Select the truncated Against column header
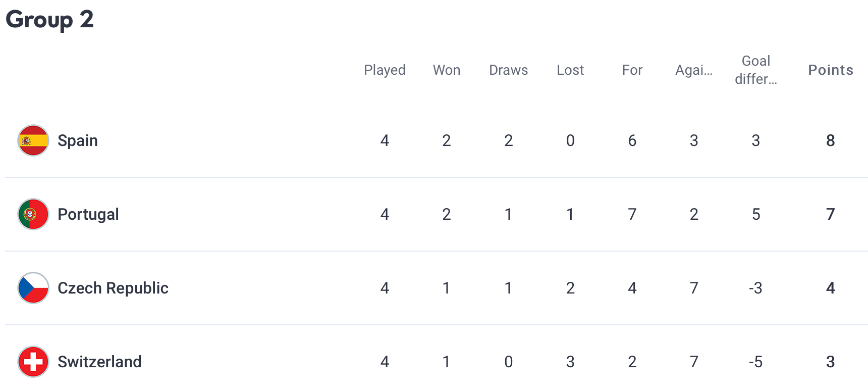This screenshot has height=390, width=868. click(x=694, y=70)
